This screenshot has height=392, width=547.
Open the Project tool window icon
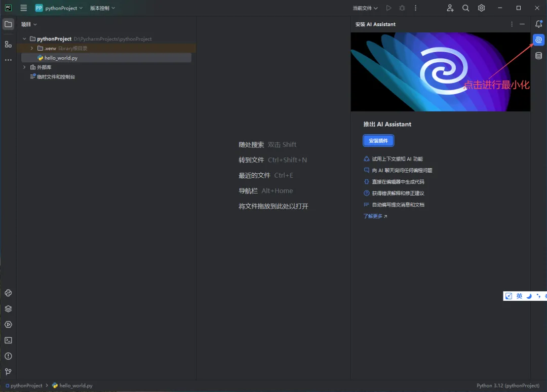click(x=9, y=24)
